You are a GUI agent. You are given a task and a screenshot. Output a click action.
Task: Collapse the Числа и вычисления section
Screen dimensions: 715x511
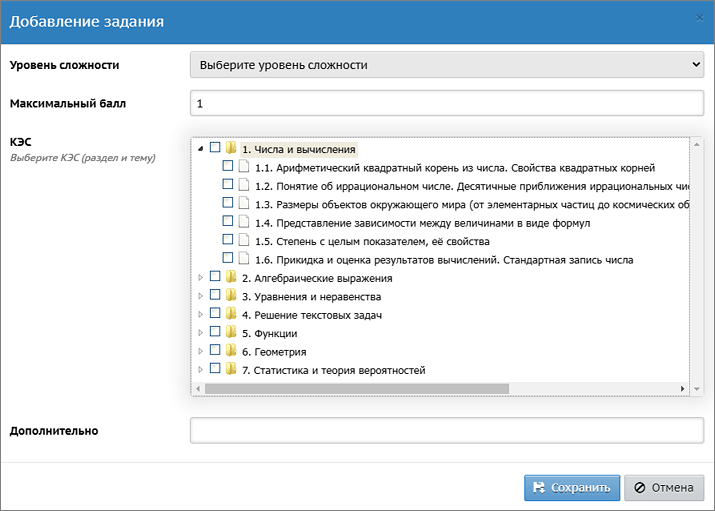[201, 149]
